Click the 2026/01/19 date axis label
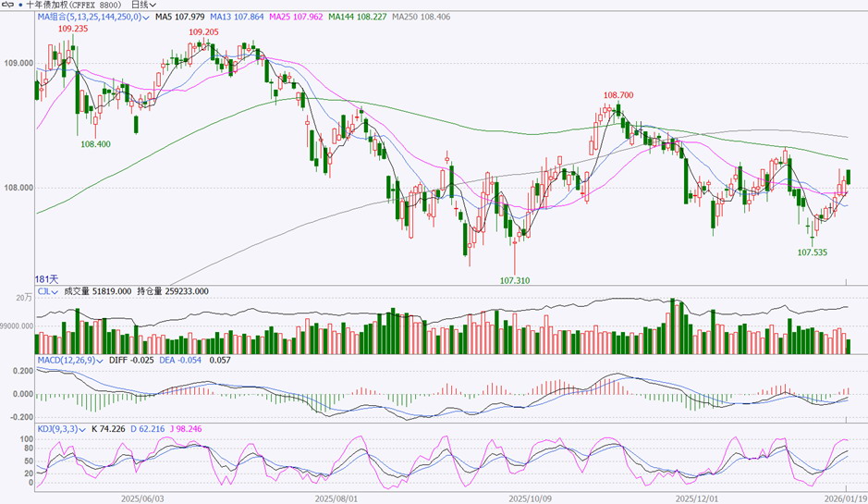 (x=846, y=498)
